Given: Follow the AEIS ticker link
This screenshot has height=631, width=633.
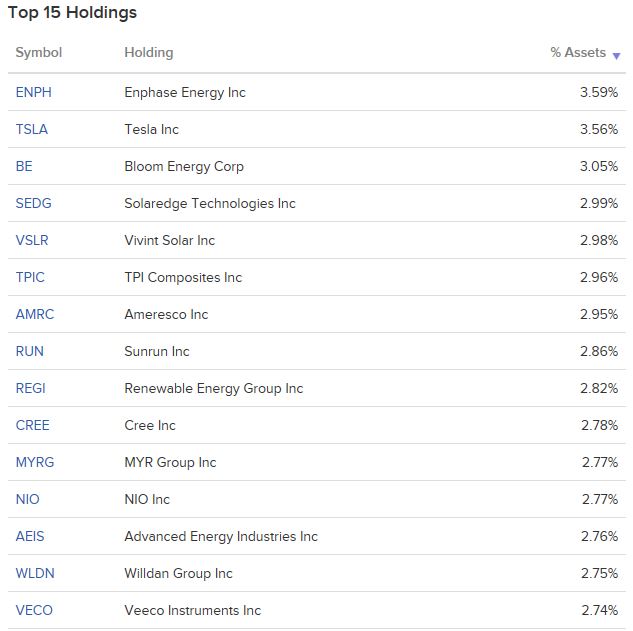Looking at the screenshot, I should click(30, 537).
